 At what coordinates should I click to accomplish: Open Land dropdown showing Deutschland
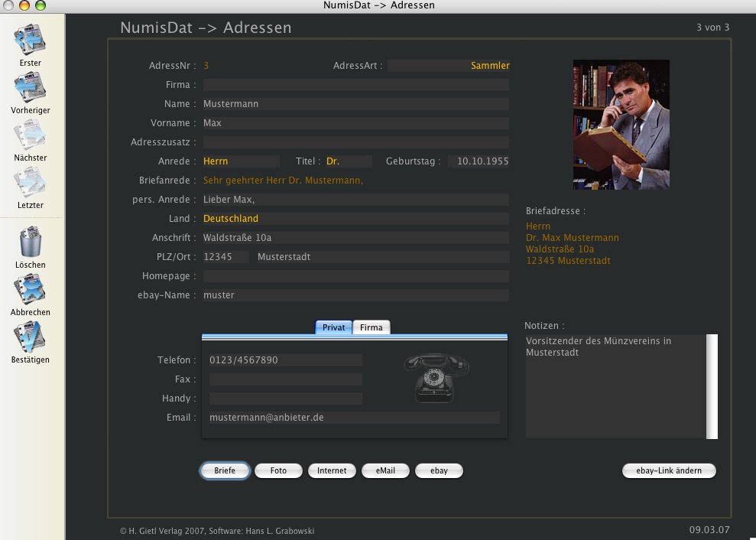pos(355,219)
